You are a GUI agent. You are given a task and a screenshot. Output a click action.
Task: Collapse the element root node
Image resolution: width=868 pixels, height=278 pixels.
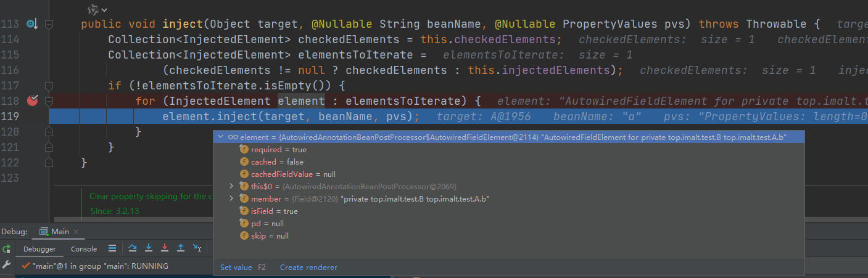220,137
